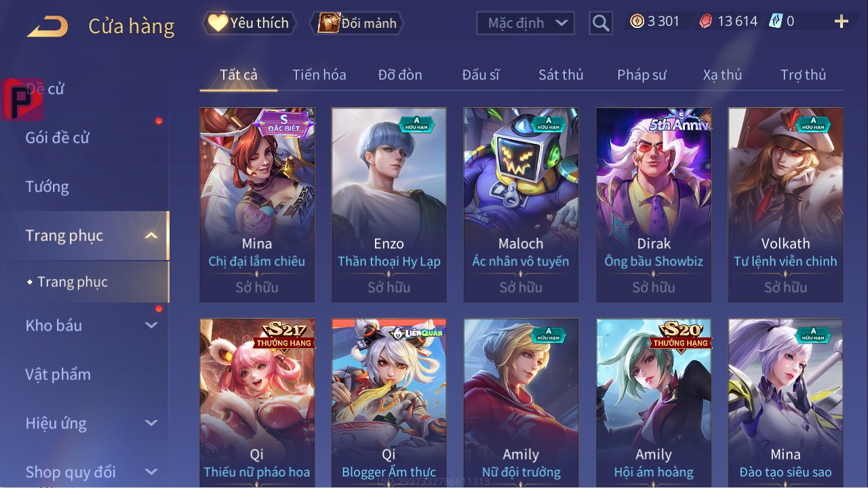The width and height of the screenshot is (868, 488).
Task: Open Dirak Ông bầu Showbiz skin card
Action: coord(654,205)
